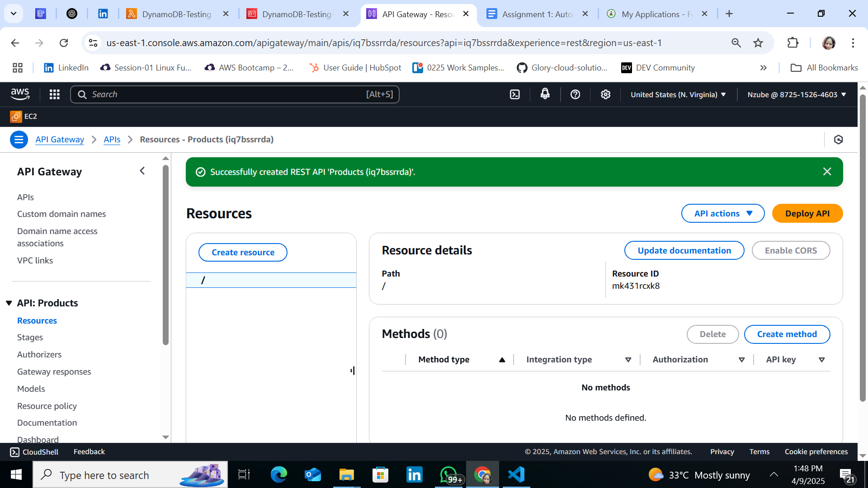
Task: Open the LinkedIn pinned tab
Action: 103,14
